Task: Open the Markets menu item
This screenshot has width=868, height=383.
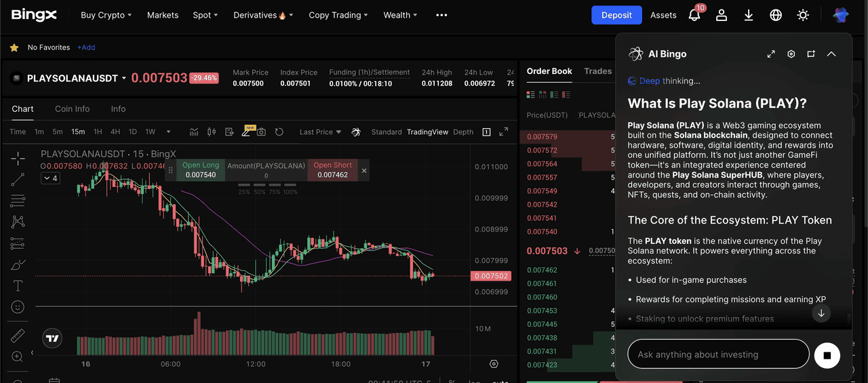Action: (163, 15)
